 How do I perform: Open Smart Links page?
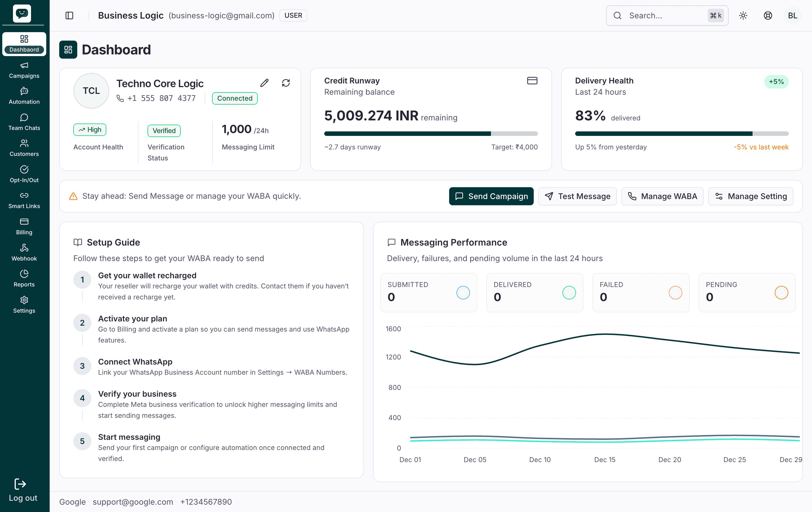24,201
